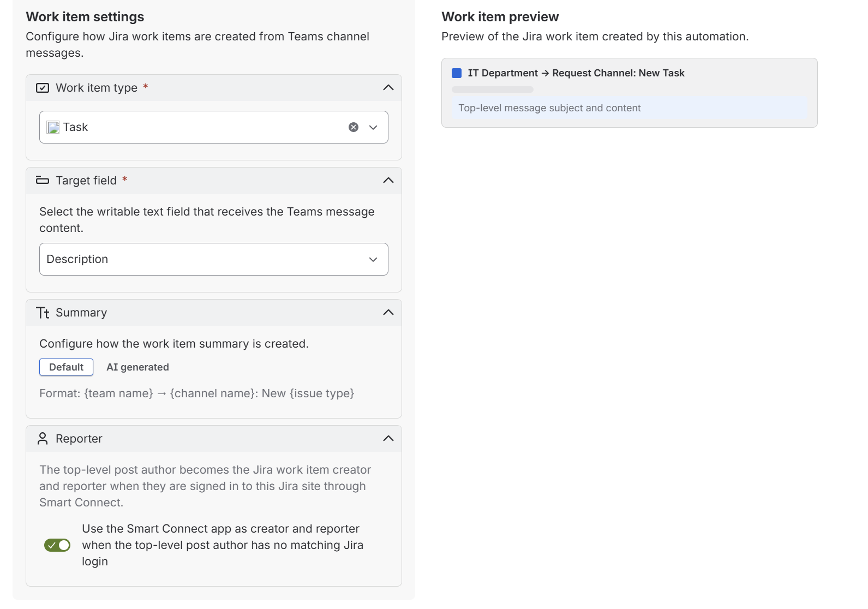Viewport: 868px width, 609px height.
Task: Select the Default summary tab
Action: 66,367
